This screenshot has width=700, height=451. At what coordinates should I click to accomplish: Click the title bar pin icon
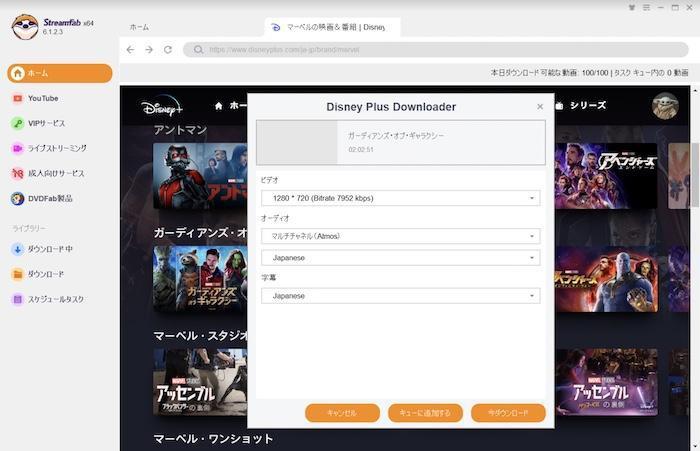(632, 8)
